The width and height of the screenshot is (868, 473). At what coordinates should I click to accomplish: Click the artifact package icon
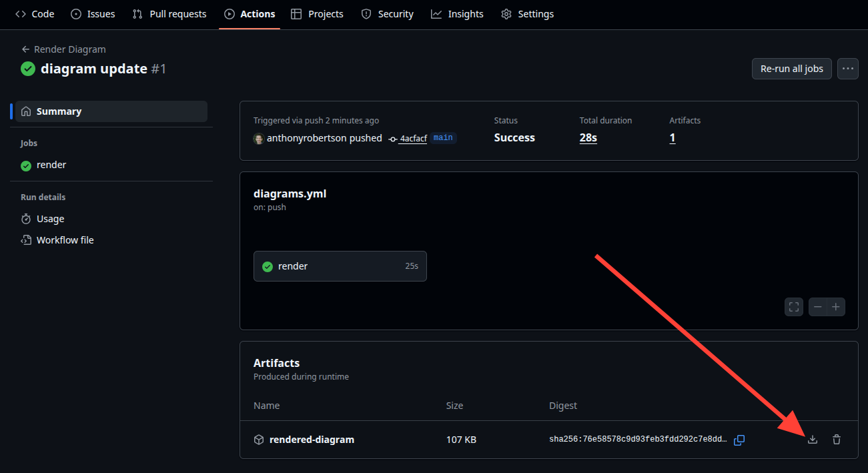click(x=259, y=440)
